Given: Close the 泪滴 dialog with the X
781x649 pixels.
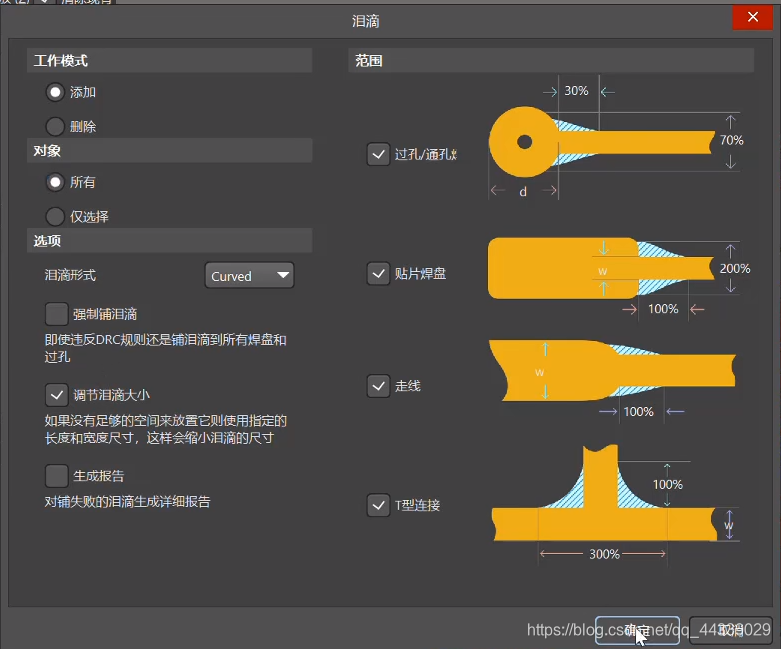Looking at the screenshot, I should point(753,17).
